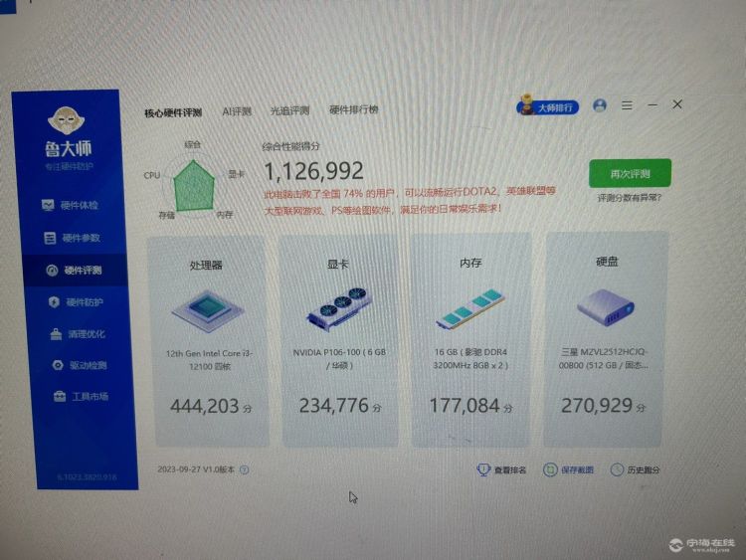Click the 评测分数有异常? link
The image size is (746, 560).
click(x=630, y=198)
